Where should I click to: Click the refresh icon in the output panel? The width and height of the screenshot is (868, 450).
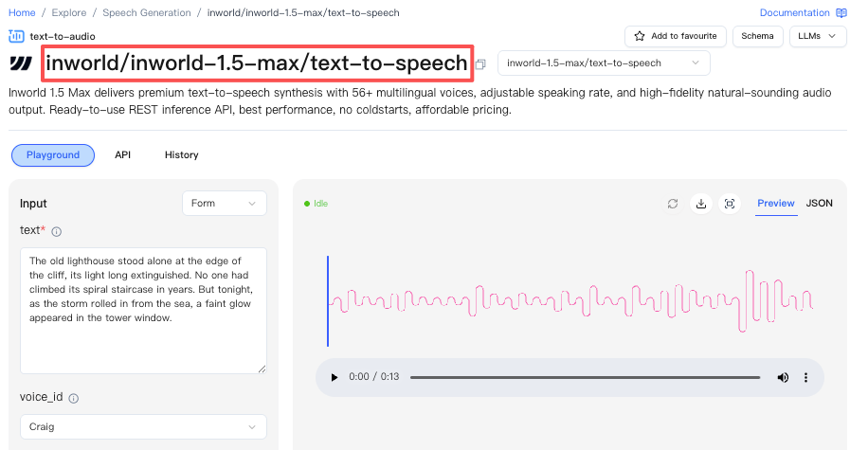click(x=673, y=204)
